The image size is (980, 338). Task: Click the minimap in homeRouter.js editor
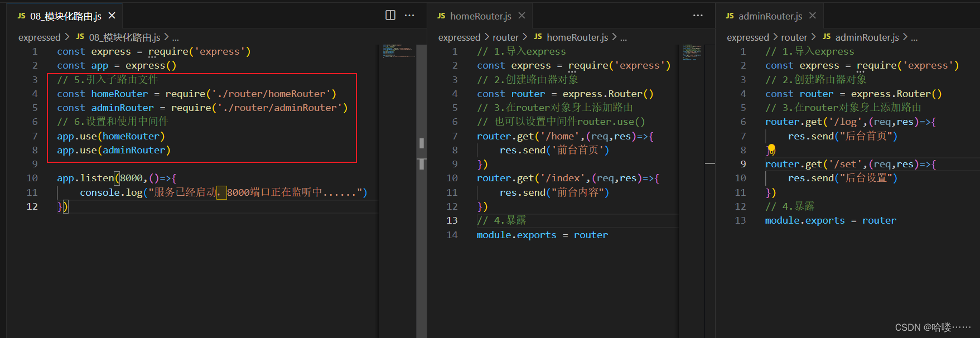(692, 52)
